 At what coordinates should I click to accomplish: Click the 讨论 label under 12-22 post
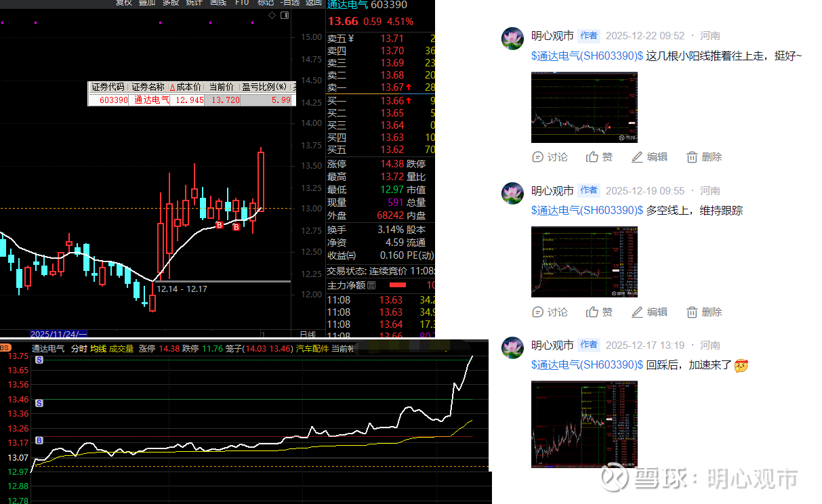point(558,157)
